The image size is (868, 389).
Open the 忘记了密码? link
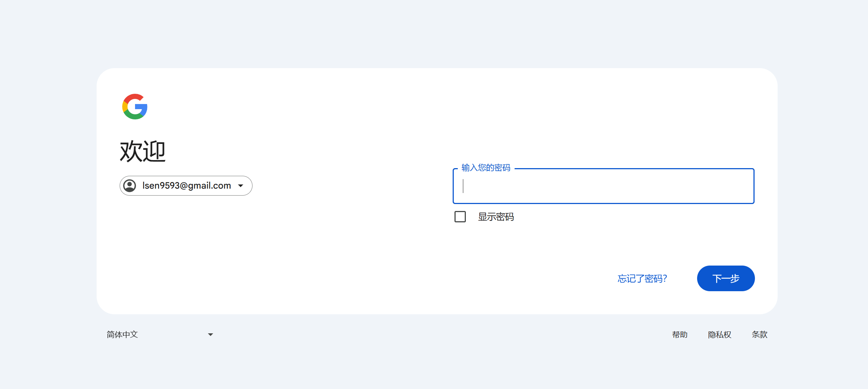pos(642,279)
